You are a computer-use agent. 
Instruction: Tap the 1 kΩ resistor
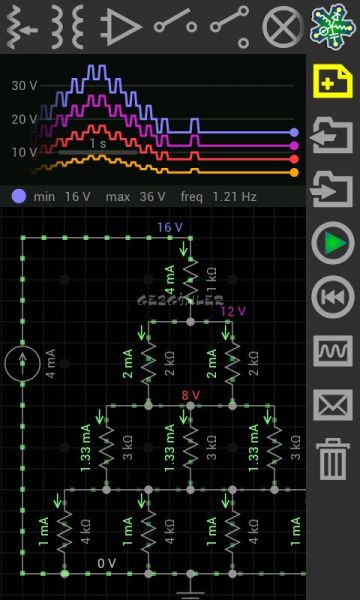pyautogui.click(x=190, y=279)
